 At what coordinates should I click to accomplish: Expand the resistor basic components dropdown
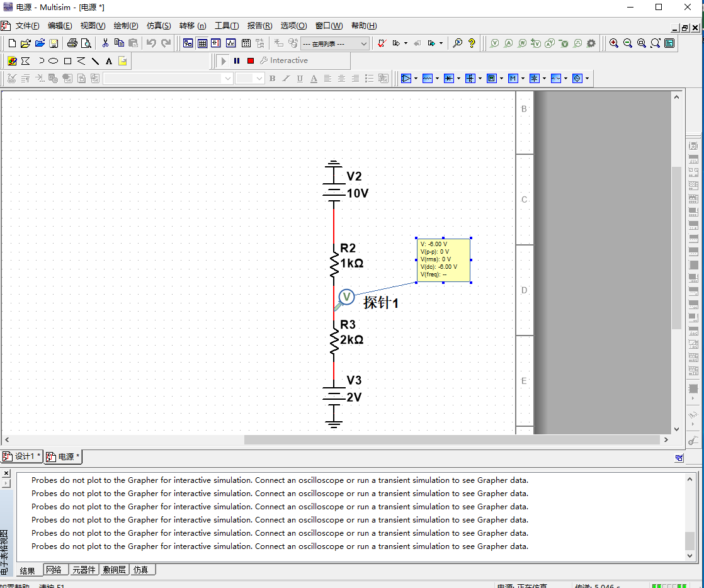click(x=437, y=79)
